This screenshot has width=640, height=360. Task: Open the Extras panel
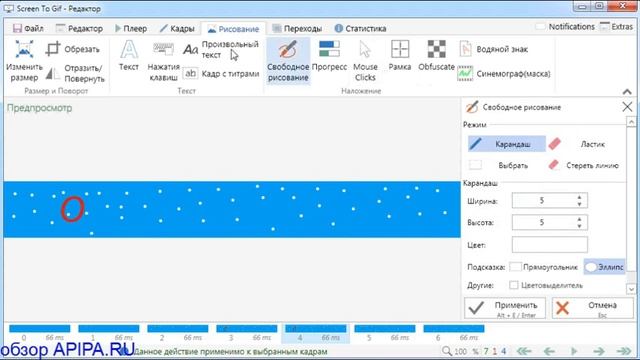[616, 27]
